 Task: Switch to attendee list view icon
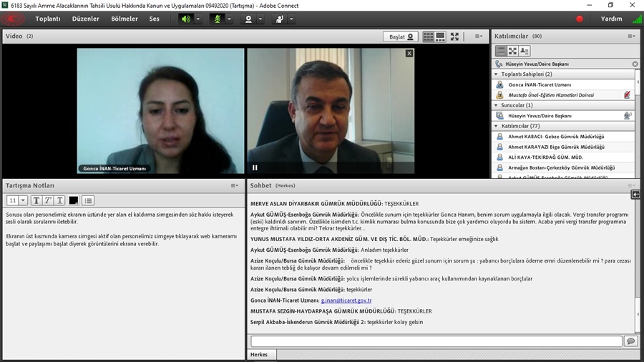(501, 51)
